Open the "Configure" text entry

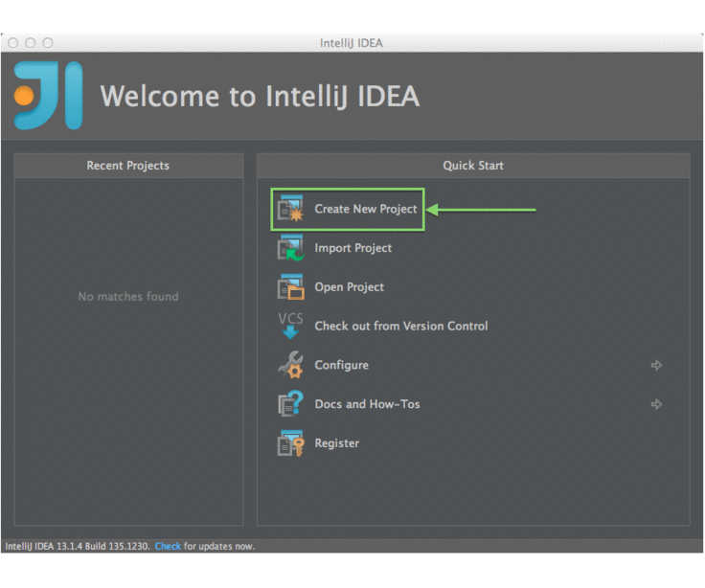(x=341, y=366)
